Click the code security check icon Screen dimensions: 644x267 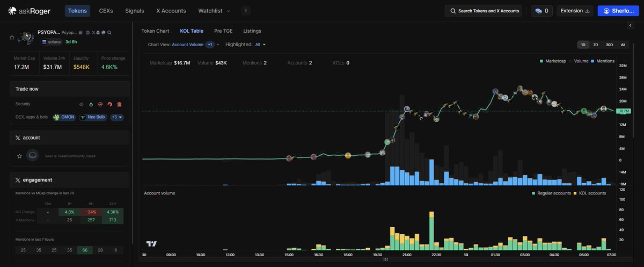tap(82, 104)
